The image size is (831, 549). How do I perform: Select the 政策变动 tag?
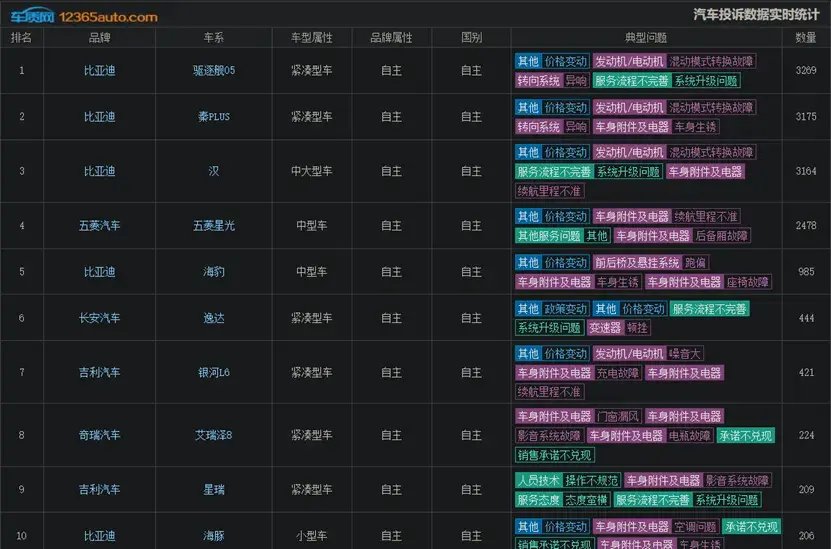[x=565, y=309]
